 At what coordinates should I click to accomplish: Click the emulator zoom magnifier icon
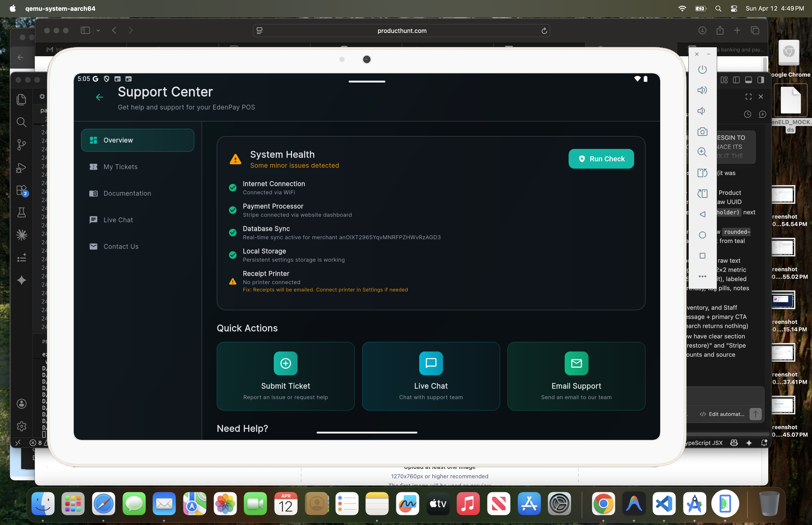702,152
